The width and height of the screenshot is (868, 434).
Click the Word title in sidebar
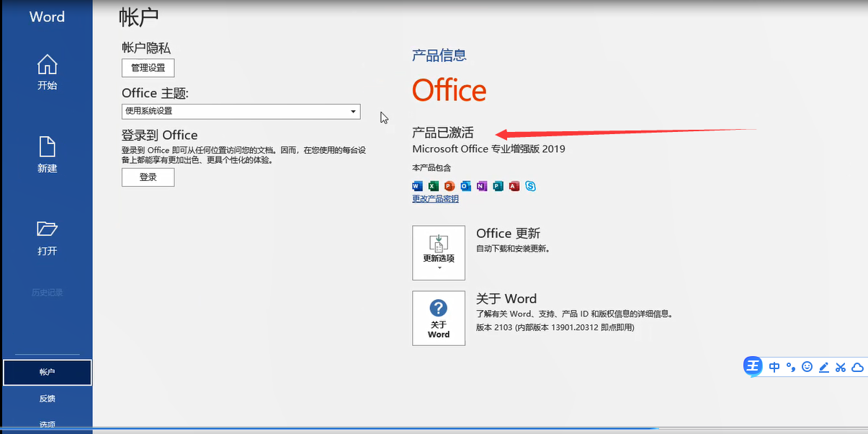(x=47, y=17)
